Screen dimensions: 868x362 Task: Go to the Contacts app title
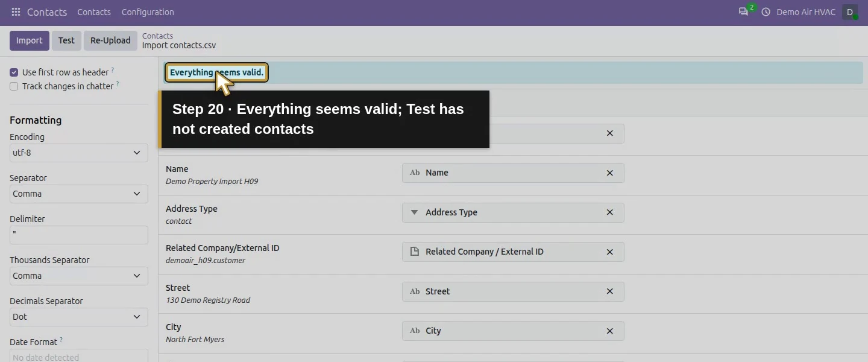pos(47,12)
